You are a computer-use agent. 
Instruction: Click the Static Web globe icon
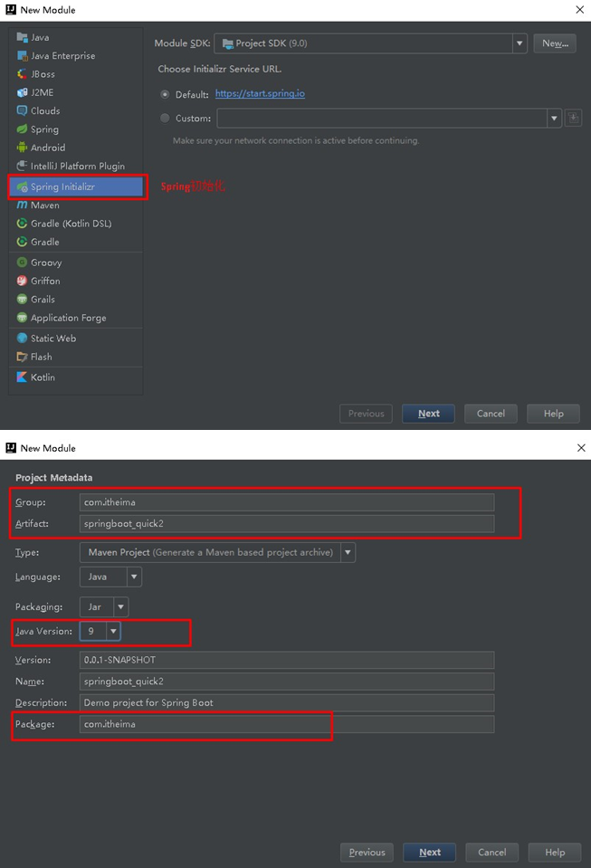tap(23, 339)
